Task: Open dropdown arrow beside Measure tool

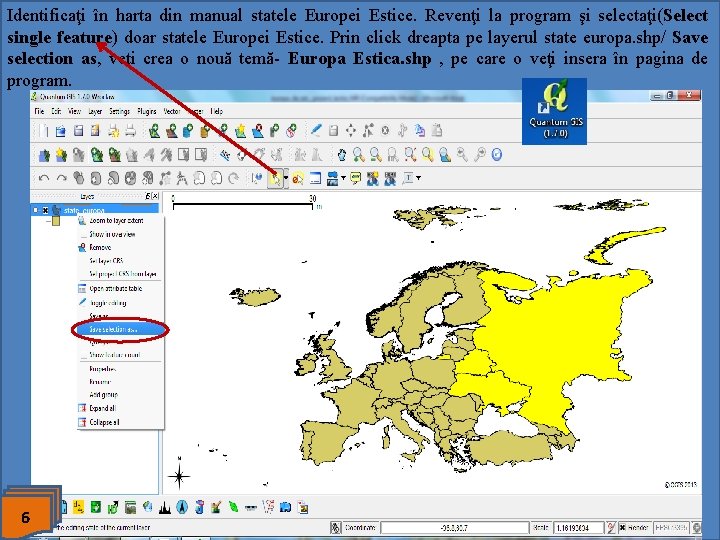Action: coord(343,178)
